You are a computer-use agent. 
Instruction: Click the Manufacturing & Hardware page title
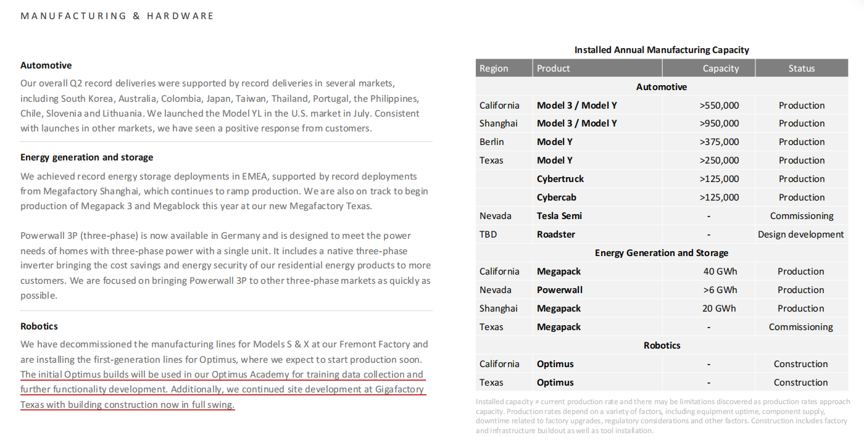(x=117, y=16)
